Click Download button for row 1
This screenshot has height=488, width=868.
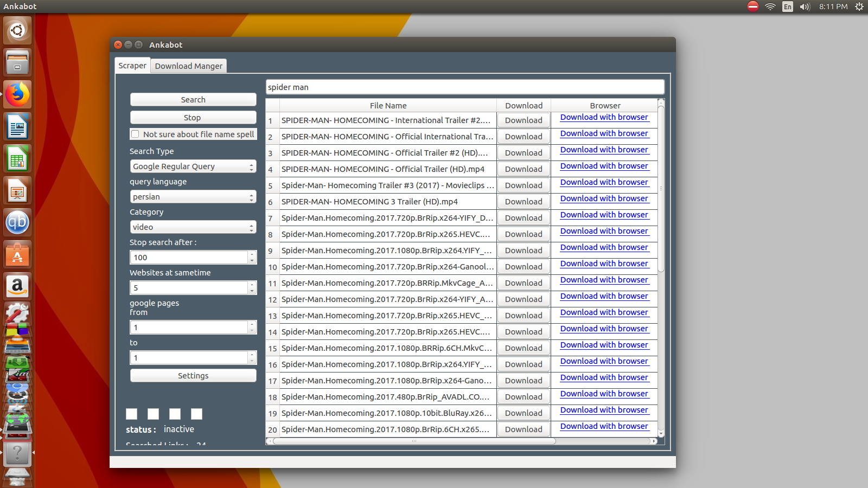coord(524,120)
